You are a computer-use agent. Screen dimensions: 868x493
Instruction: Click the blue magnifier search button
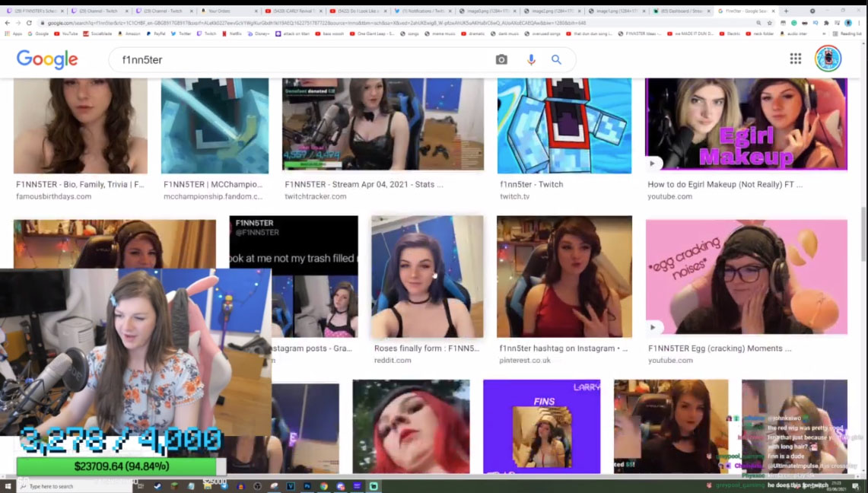click(x=556, y=60)
